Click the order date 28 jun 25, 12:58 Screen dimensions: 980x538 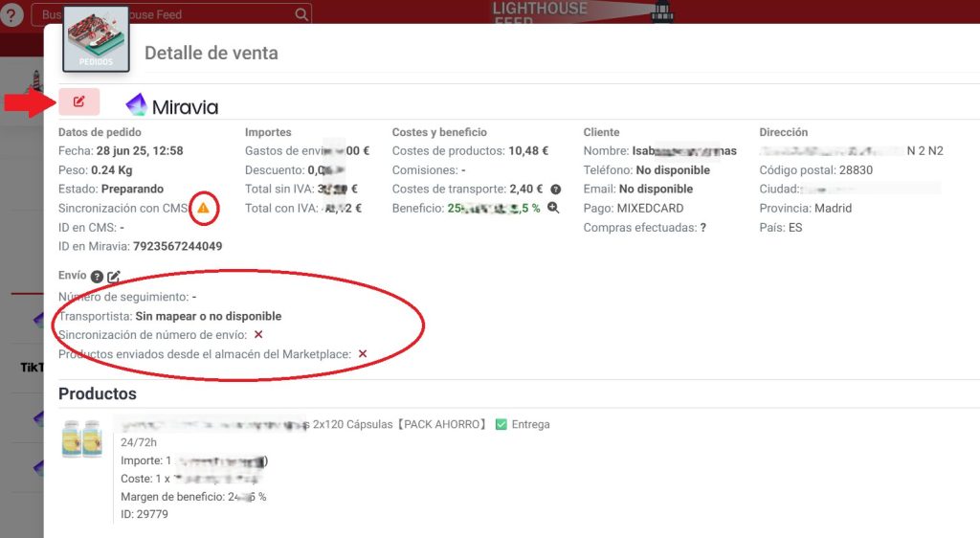tap(140, 150)
